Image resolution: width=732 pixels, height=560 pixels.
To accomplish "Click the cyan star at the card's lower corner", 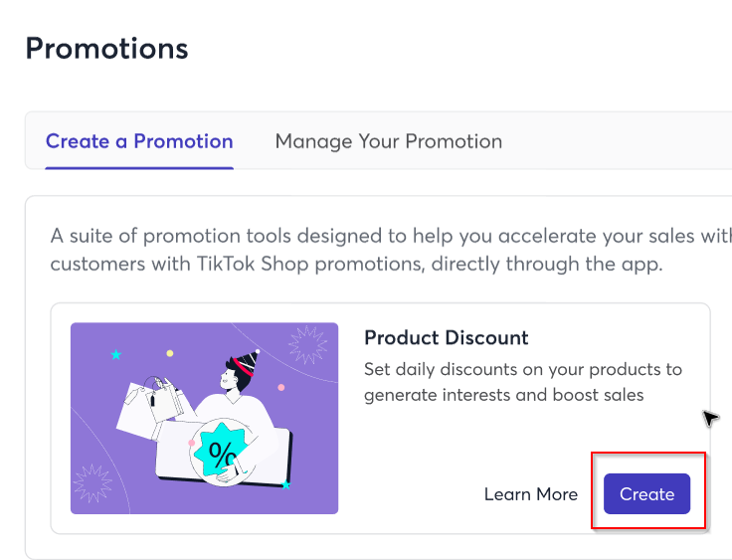I will click(285, 485).
